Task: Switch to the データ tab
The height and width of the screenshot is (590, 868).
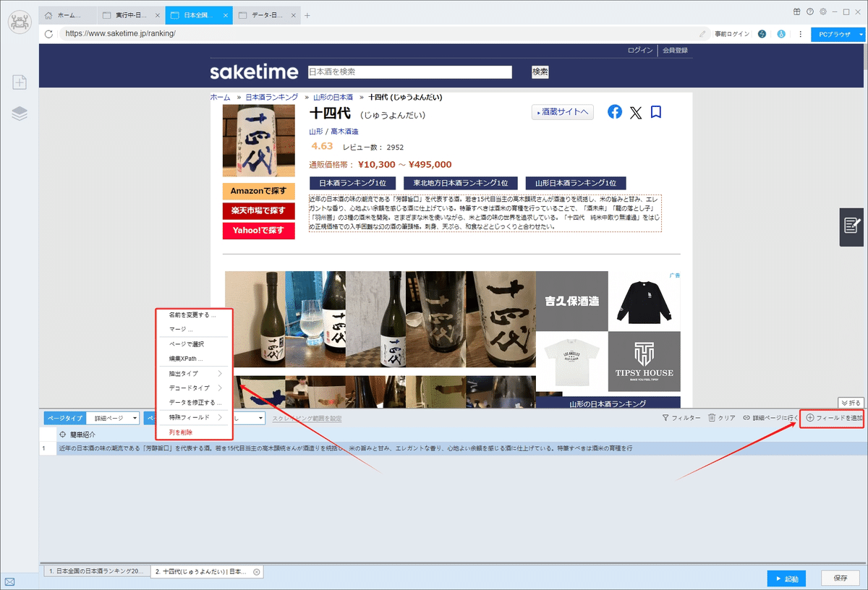Action: click(x=266, y=15)
